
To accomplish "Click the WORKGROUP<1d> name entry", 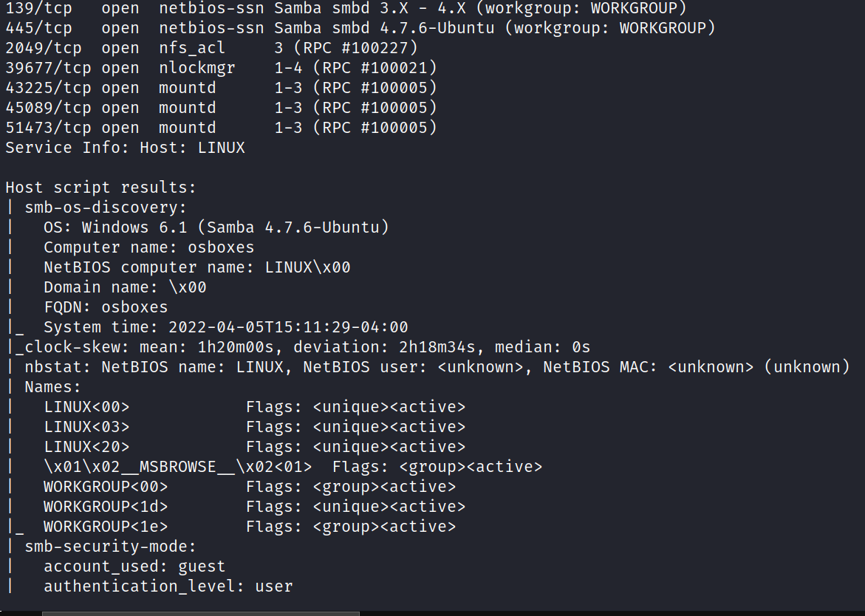I will point(106,507).
